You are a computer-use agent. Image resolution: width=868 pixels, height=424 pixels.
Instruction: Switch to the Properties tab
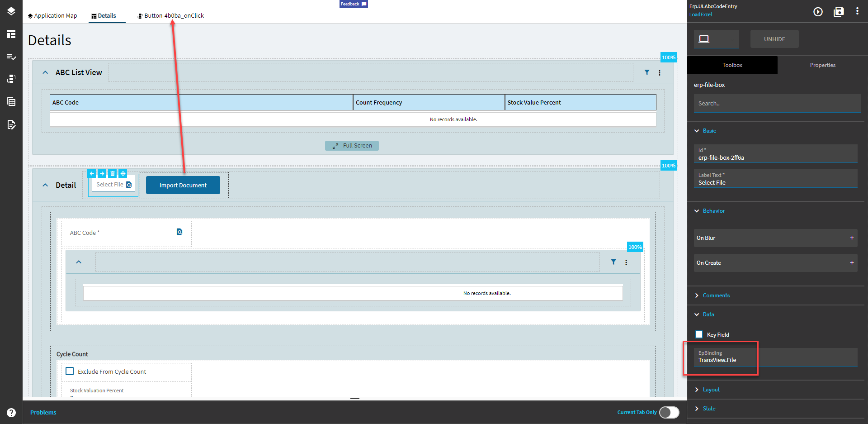823,65
